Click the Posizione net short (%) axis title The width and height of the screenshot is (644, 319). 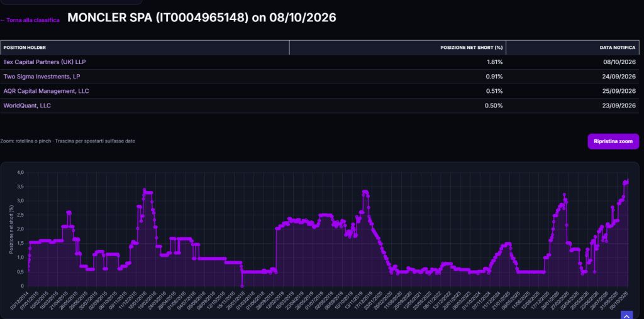[11, 229]
